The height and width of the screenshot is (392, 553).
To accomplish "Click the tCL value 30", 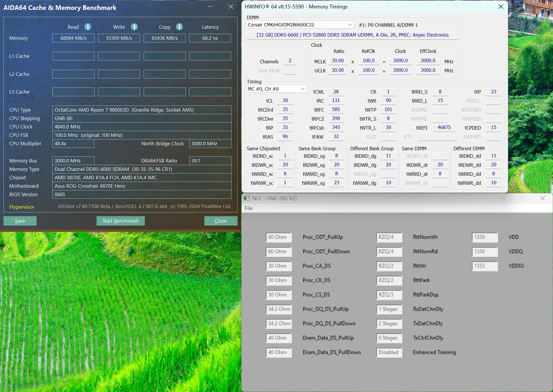I will pos(285,101).
